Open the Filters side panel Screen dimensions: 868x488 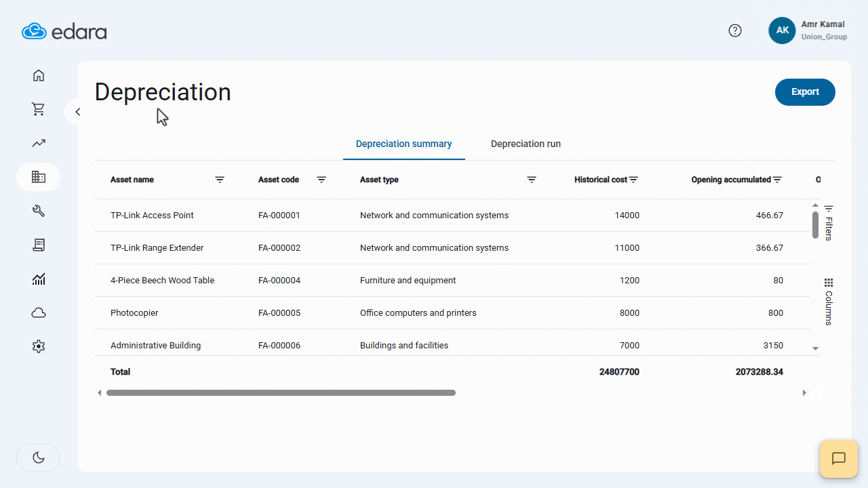[x=828, y=222]
